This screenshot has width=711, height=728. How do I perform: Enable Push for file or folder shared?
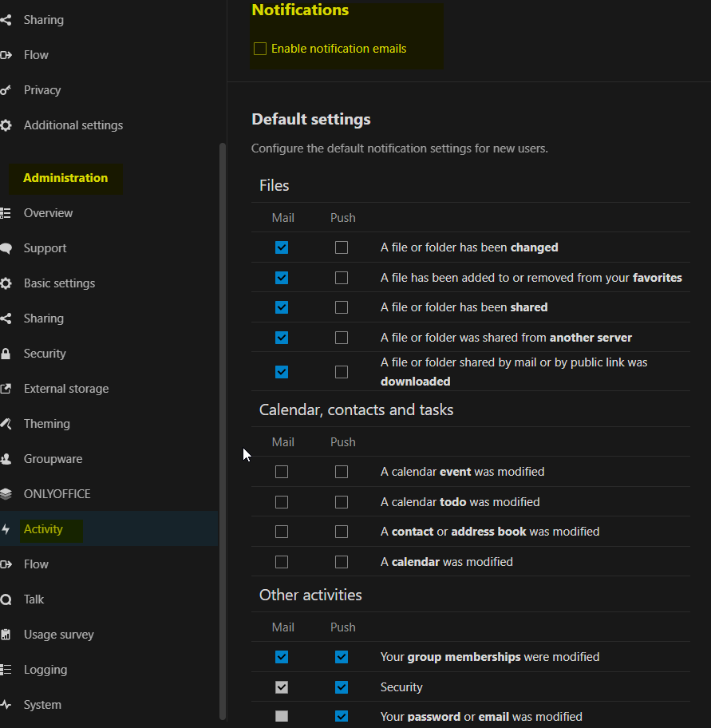click(342, 307)
